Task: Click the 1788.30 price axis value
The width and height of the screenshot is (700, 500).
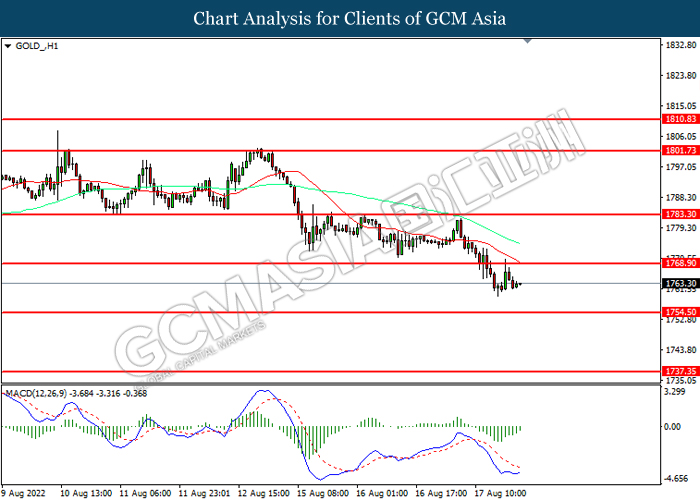Action: tap(681, 197)
